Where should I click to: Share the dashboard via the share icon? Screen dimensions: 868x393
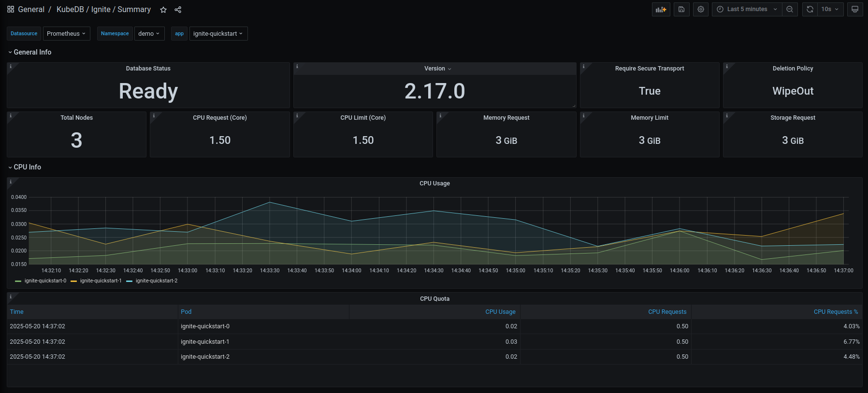click(x=178, y=10)
